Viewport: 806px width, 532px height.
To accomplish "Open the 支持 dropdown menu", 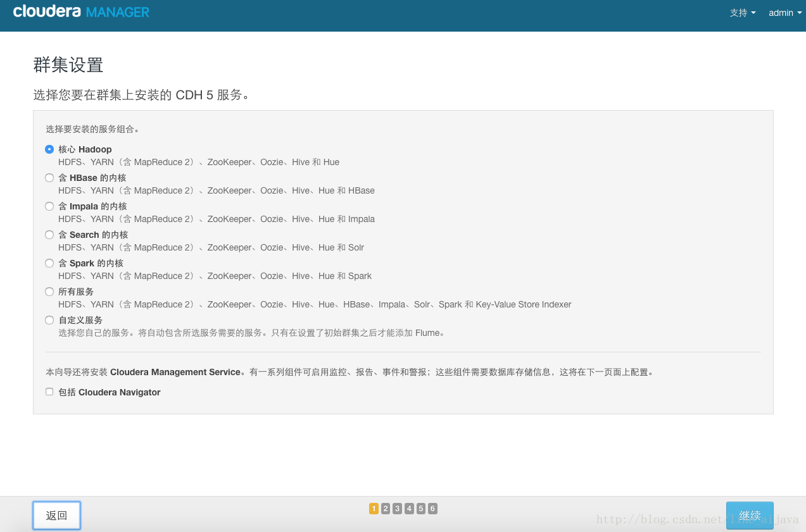I will (x=743, y=13).
